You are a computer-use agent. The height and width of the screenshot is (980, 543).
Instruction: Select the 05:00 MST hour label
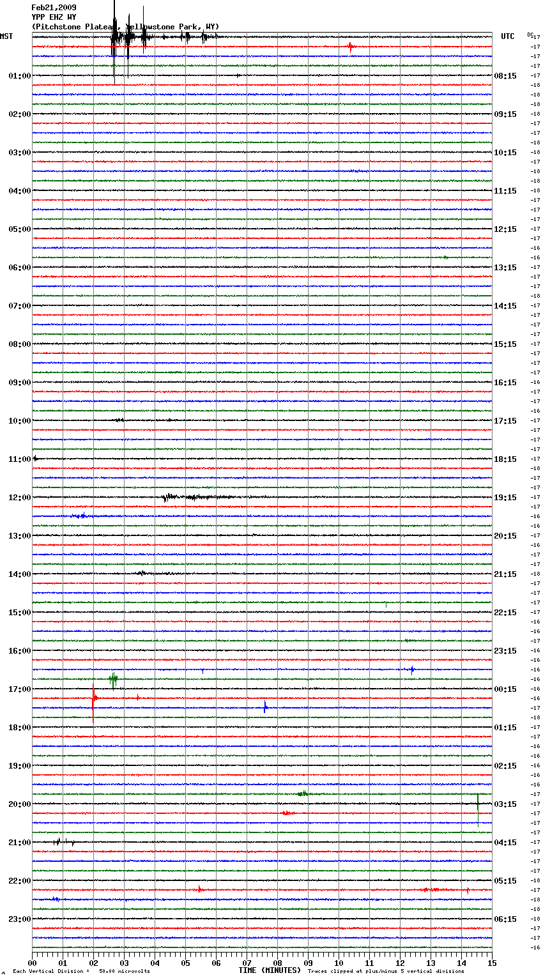(x=20, y=229)
